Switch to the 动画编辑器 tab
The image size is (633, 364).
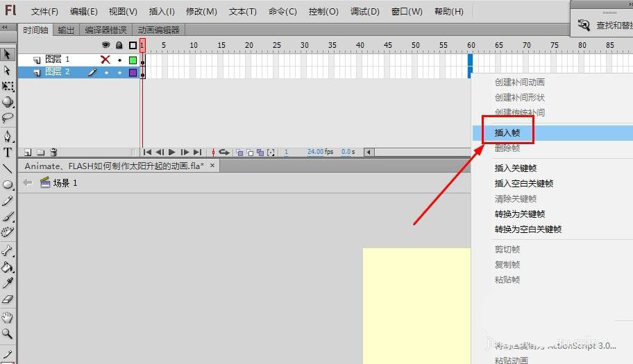click(x=158, y=30)
